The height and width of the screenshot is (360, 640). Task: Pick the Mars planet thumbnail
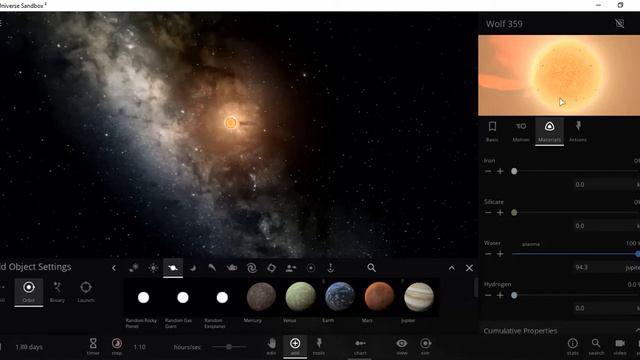click(379, 297)
